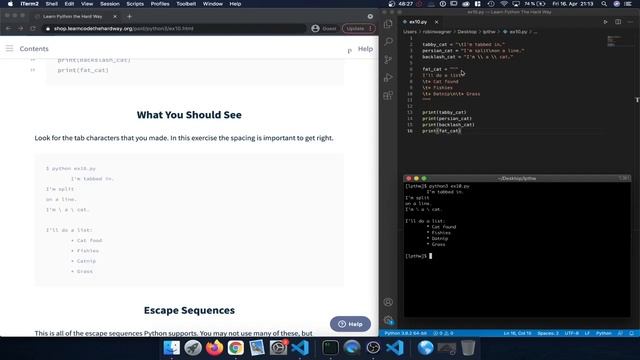Open iTerm terminal from the Dock
Viewport: 640px width, 360px height.
coord(330,348)
